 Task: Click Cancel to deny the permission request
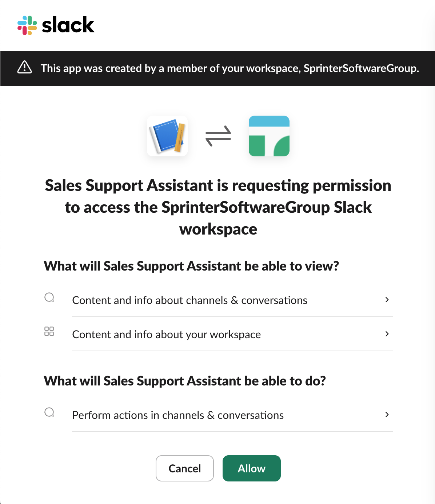184,468
